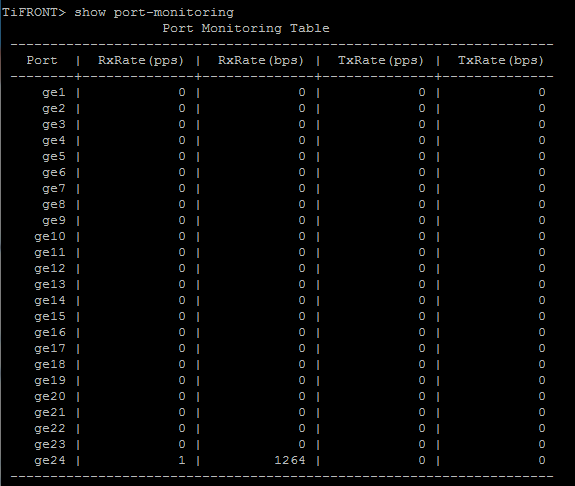Select the 'ge11' port label

pos(50,253)
